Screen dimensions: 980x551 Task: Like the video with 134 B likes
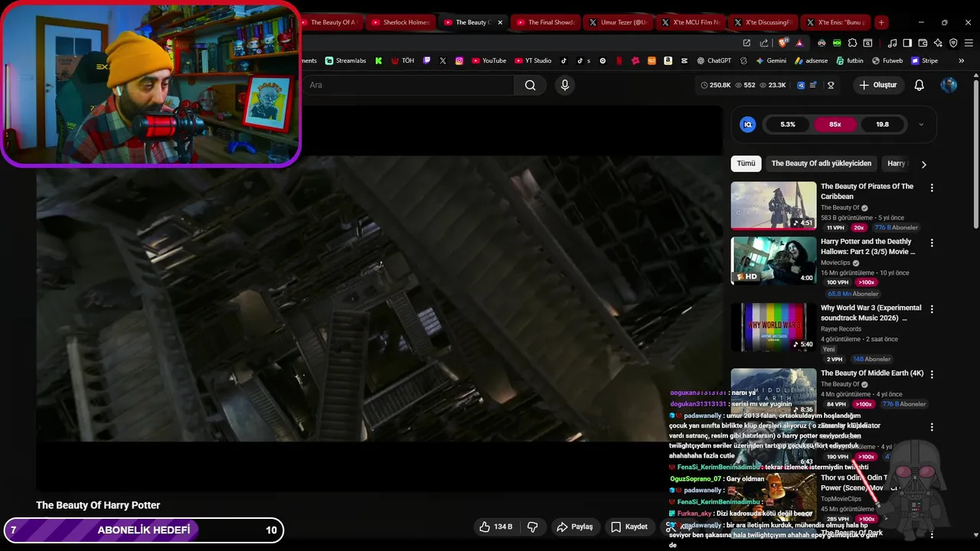(x=495, y=527)
